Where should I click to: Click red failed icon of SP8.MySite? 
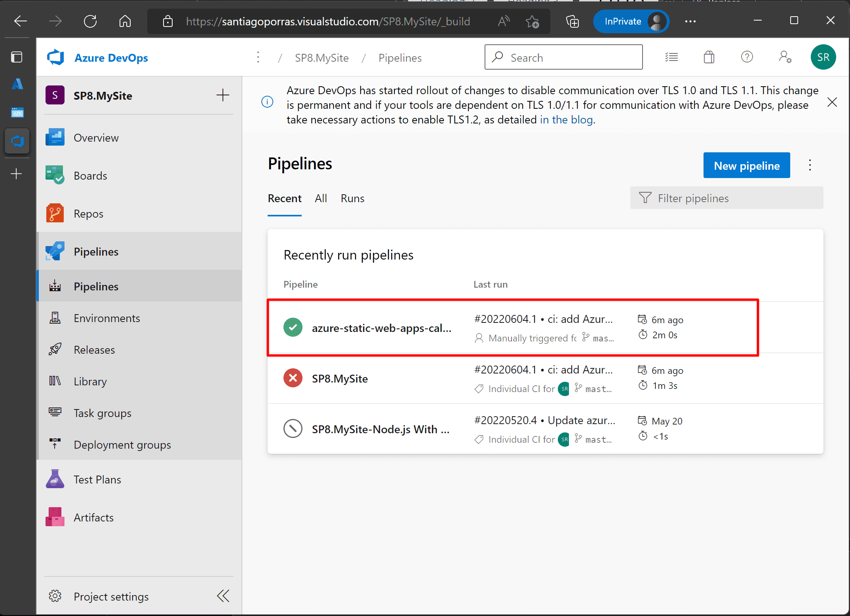click(x=293, y=378)
